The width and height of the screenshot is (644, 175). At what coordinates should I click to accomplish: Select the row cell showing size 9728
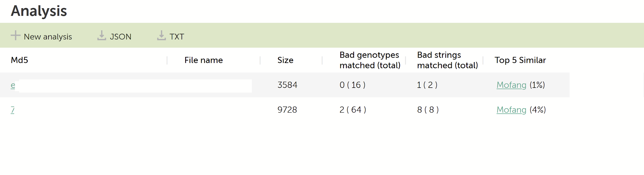[x=287, y=110]
